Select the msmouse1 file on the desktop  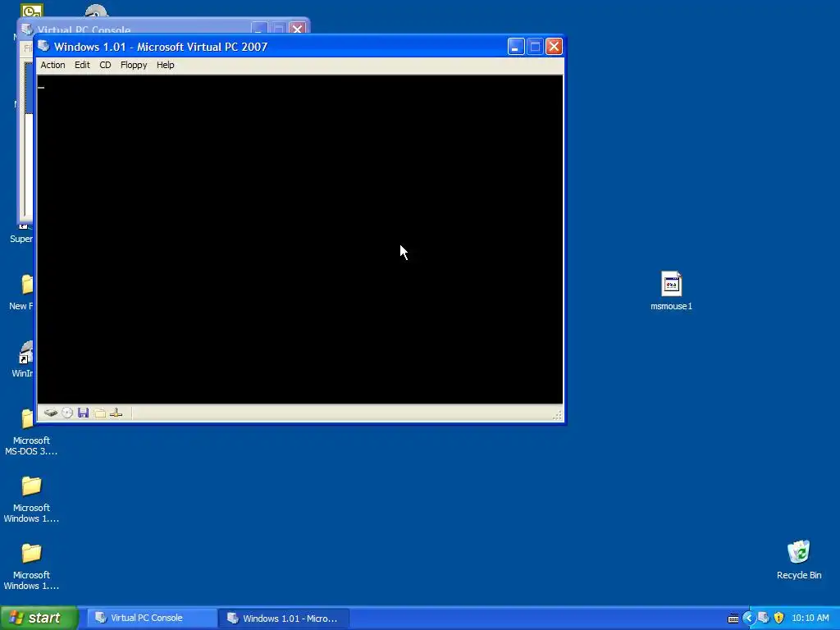tap(671, 291)
